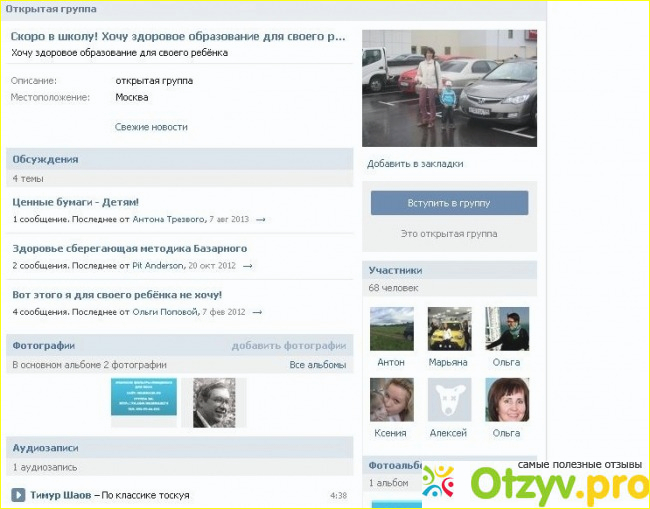Click location value Москва

[132, 97]
